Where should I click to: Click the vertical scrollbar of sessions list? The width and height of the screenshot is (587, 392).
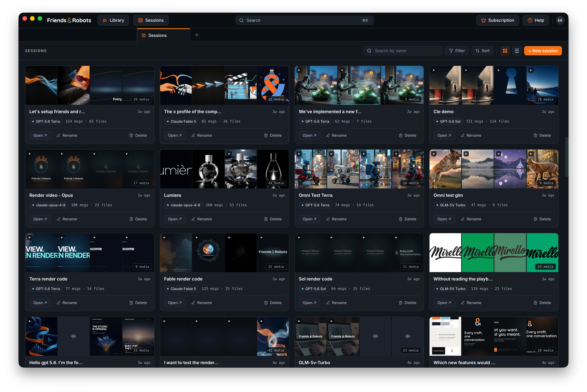point(567,157)
